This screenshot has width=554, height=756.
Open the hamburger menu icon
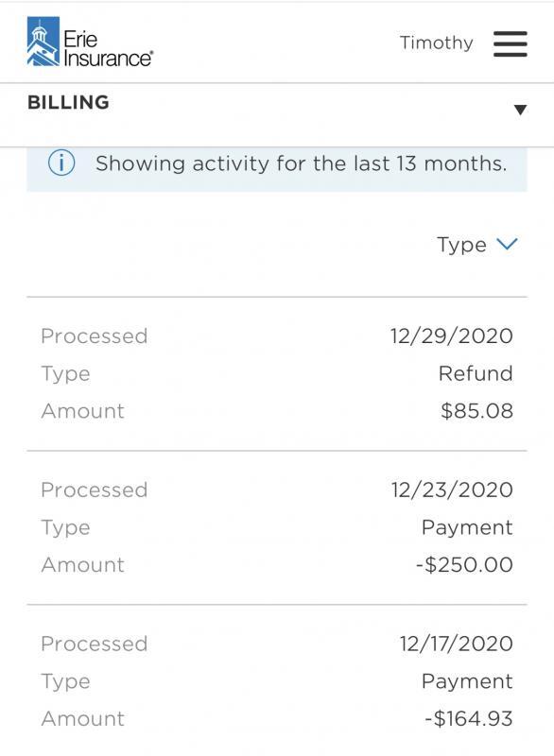511,43
